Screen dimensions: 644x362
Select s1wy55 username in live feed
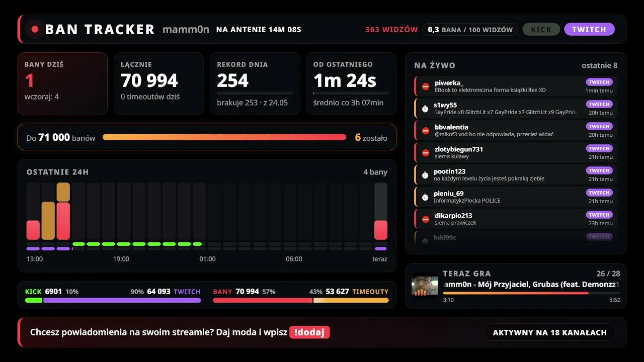pyautogui.click(x=445, y=105)
